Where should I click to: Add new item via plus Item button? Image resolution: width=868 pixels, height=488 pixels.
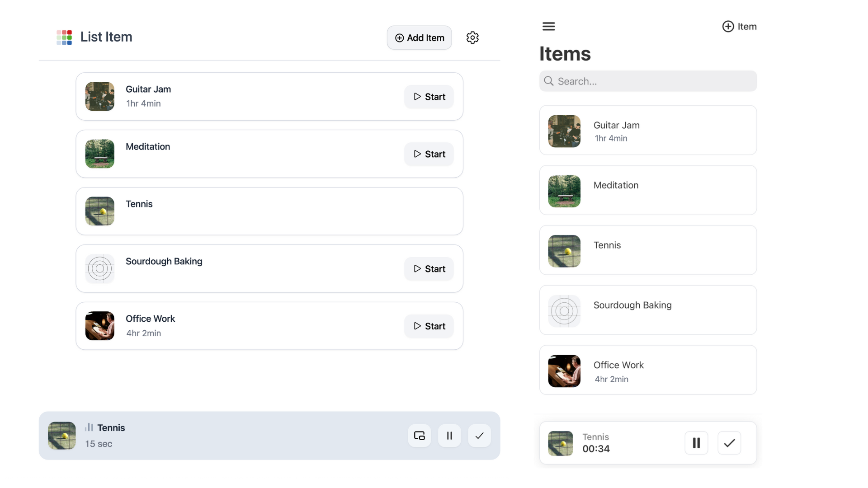coord(739,27)
